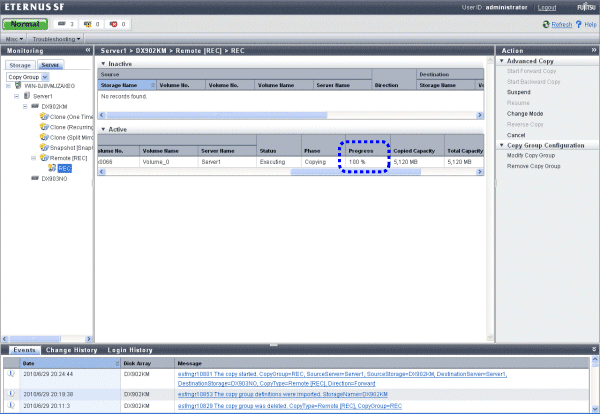Open the esfmgr10801 copy started message
The width and height of the screenshot is (600, 414).
pyautogui.click(x=342, y=379)
